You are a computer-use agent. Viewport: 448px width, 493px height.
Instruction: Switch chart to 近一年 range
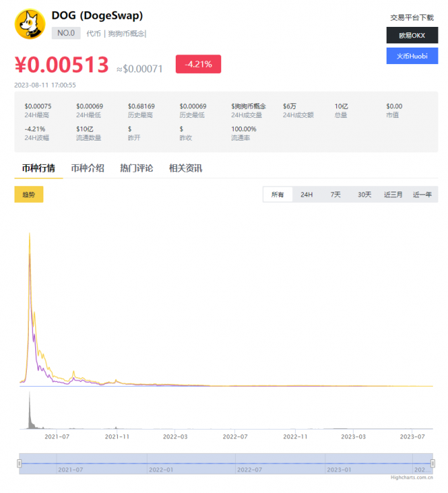pos(422,194)
